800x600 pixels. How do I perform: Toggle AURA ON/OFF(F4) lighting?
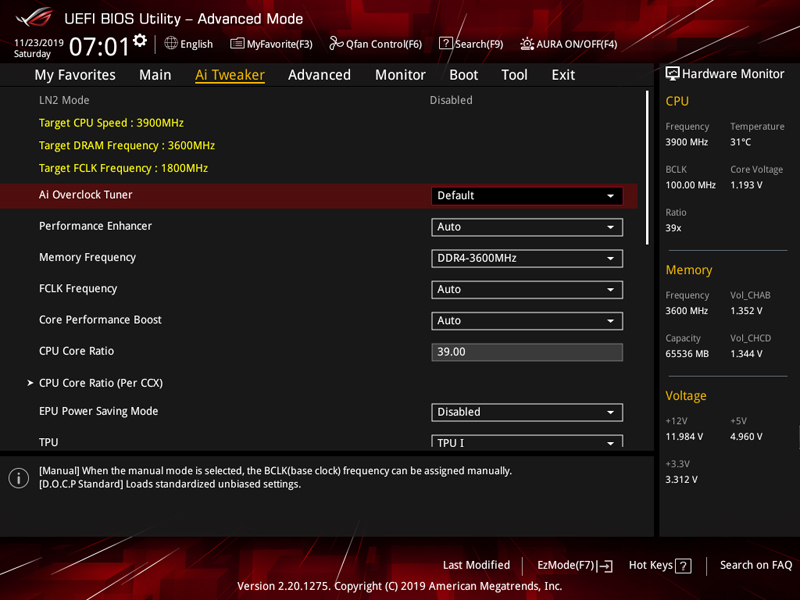pyautogui.click(x=569, y=44)
